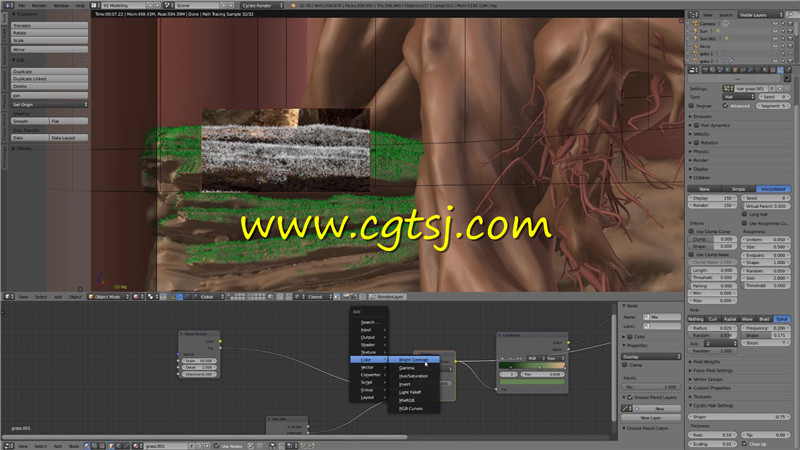Open the viewport shading sphere icon
This screenshot has height=450, width=800.
coord(136,296)
